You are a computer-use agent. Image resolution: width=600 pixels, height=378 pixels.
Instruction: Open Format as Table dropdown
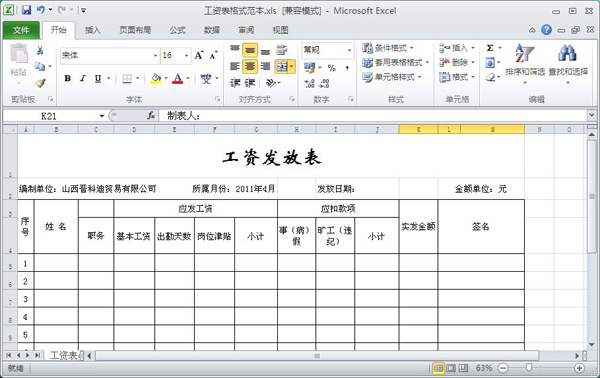point(396,62)
